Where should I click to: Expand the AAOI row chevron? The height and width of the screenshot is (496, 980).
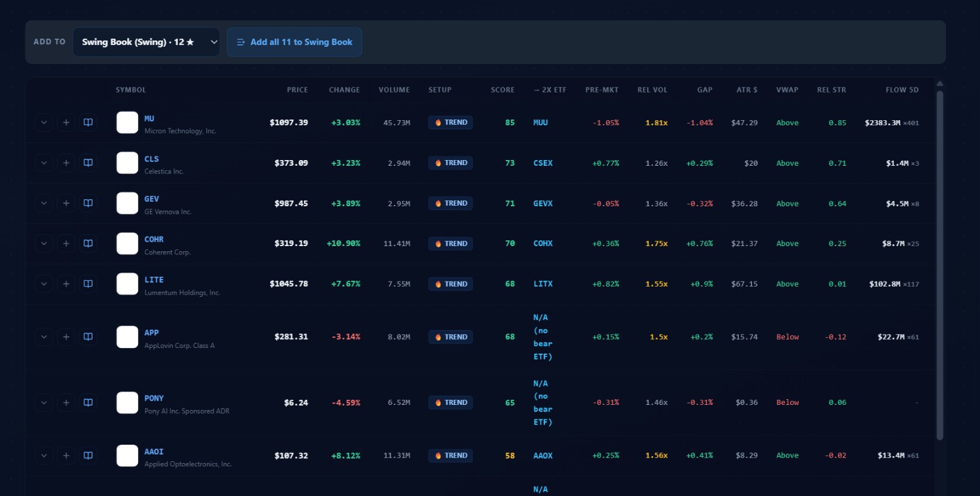(44, 456)
